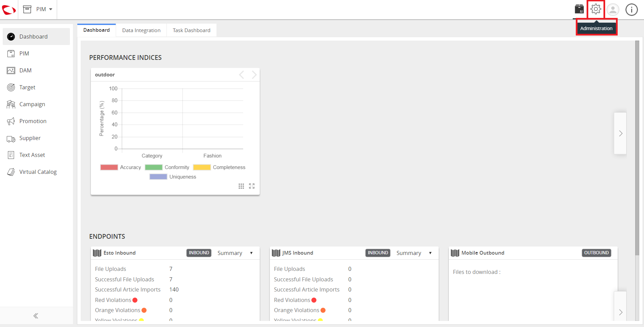Open Promotion from the sidebar
The image size is (644, 327).
(x=36, y=121)
